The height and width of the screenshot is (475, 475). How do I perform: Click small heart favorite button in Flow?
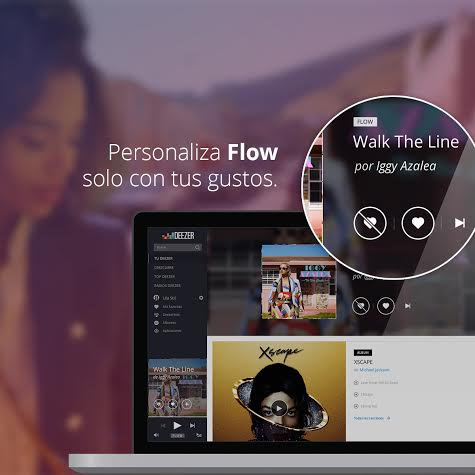tap(386, 306)
